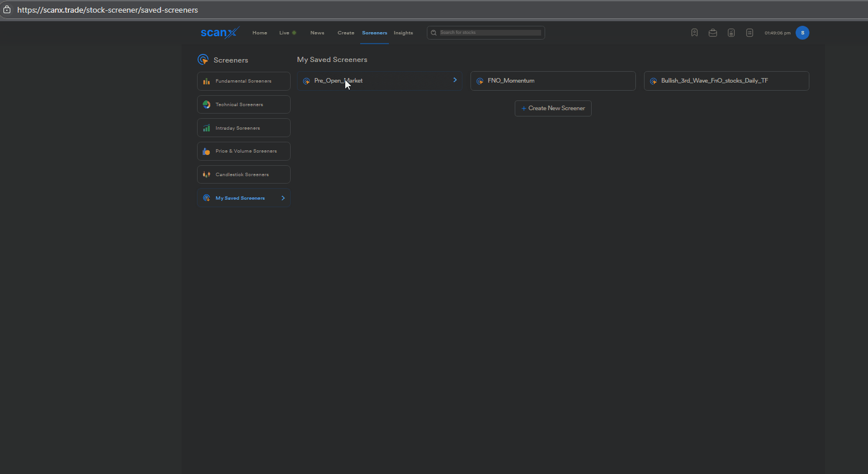The height and width of the screenshot is (474, 868).
Task: Click the My Saved Screeners page heading
Action: [x=332, y=60]
